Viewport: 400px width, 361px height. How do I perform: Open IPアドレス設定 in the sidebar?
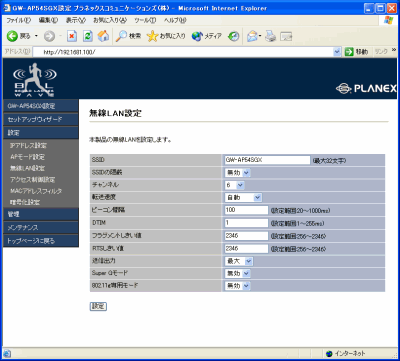[28, 146]
